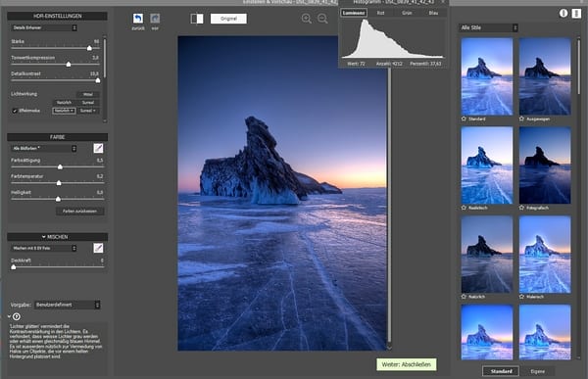Click the zoom in magnifier icon

point(307,19)
